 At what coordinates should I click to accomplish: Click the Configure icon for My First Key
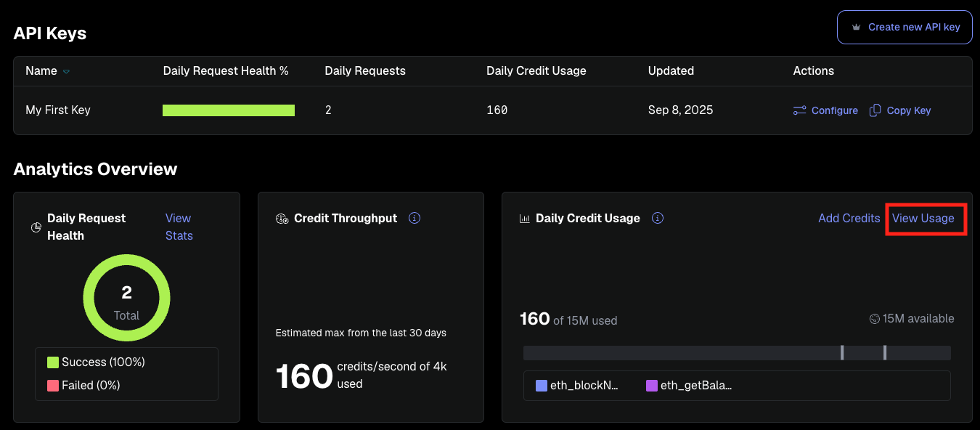(799, 110)
